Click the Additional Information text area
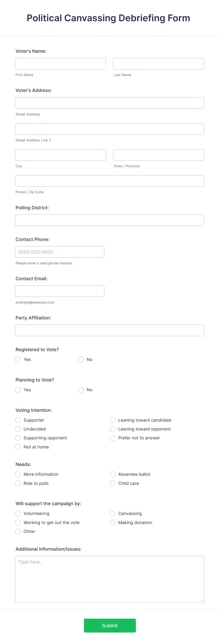This screenshot has height=644, width=217. pyautogui.click(x=109, y=577)
